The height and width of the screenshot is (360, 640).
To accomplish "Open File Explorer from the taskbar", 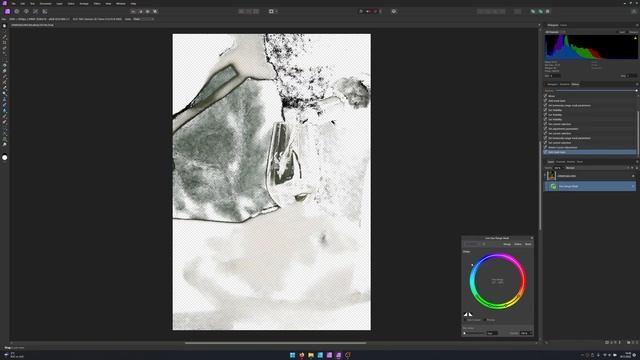I will pos(311,355).
